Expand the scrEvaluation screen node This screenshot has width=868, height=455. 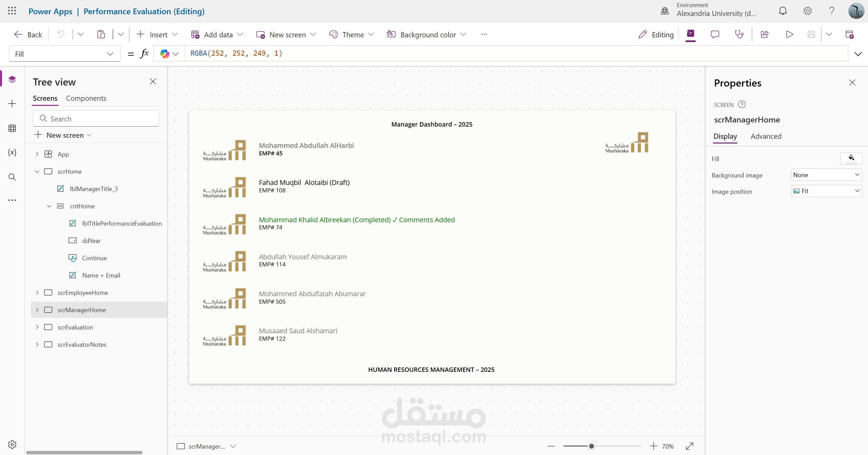[x=37, y=327]
